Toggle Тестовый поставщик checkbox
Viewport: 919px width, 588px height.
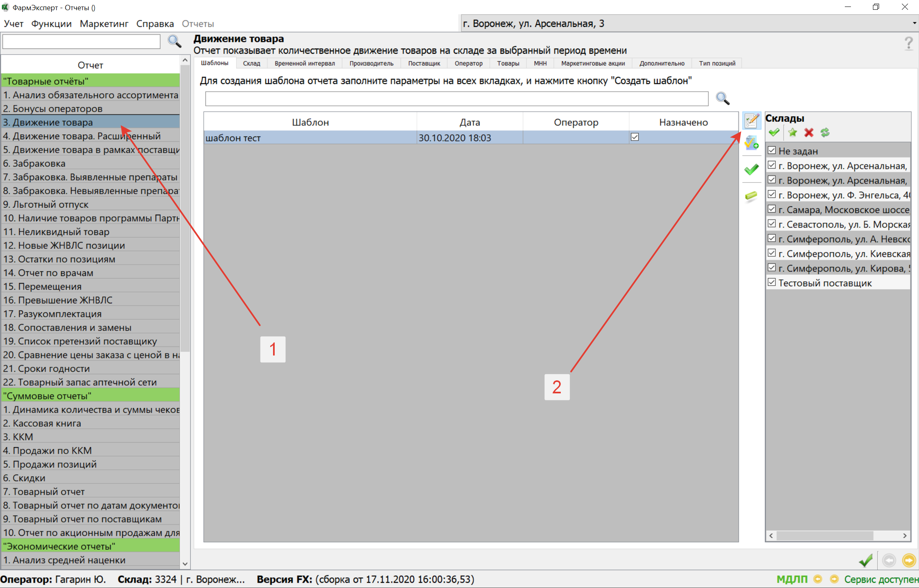[x=771, y=283]
